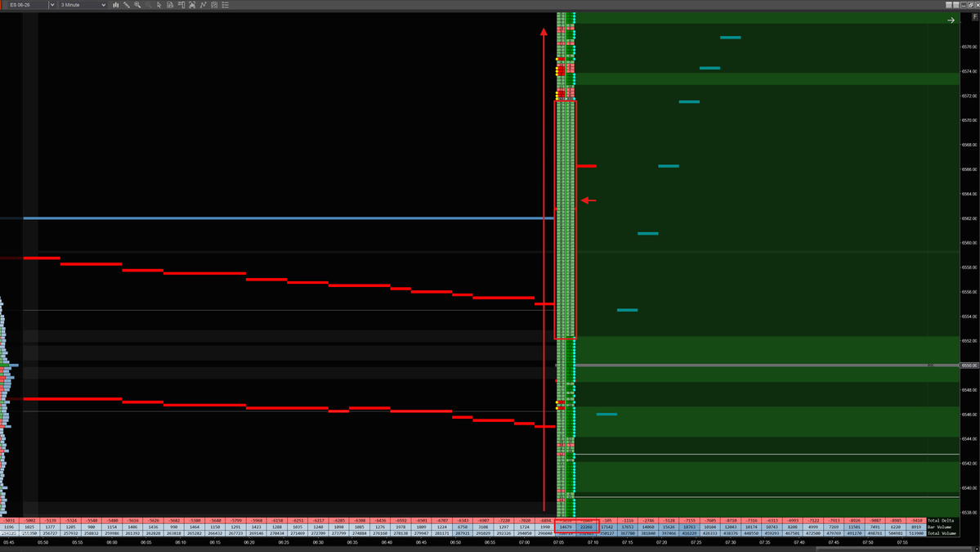Click the Total Delta row label
Screen dimensions: 980x552
click(941, 521)
